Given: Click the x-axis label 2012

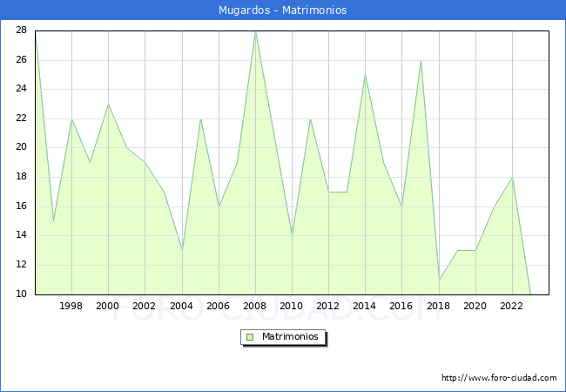Looking at the screenshot, I should click(327, 306).
